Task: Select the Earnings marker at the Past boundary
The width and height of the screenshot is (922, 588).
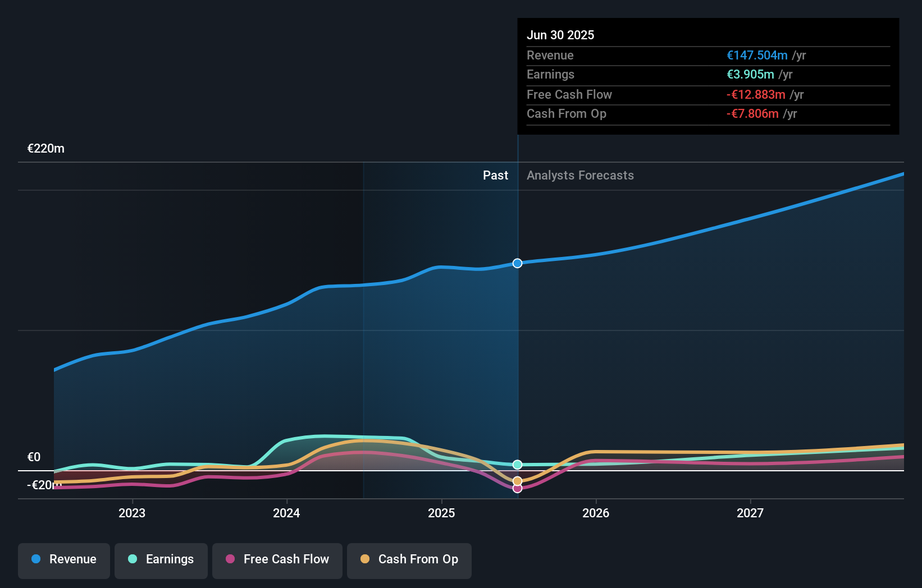Action: click(x=517, y=464)
